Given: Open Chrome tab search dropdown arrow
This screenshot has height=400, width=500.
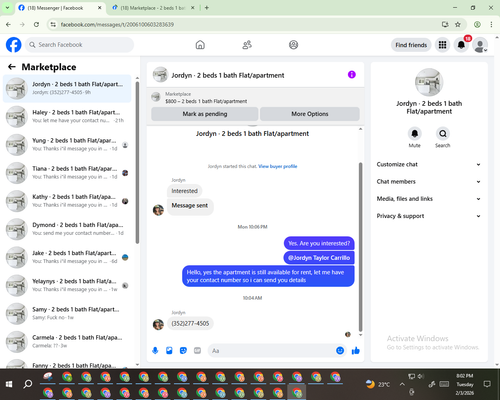Looking at the screenshot, I should [x=7, y=8].
